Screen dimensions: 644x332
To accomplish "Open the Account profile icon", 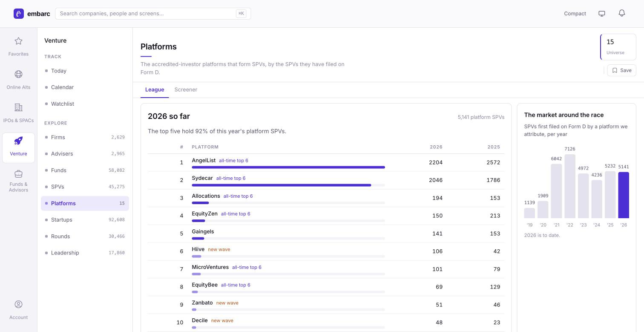I will [18, 304].
